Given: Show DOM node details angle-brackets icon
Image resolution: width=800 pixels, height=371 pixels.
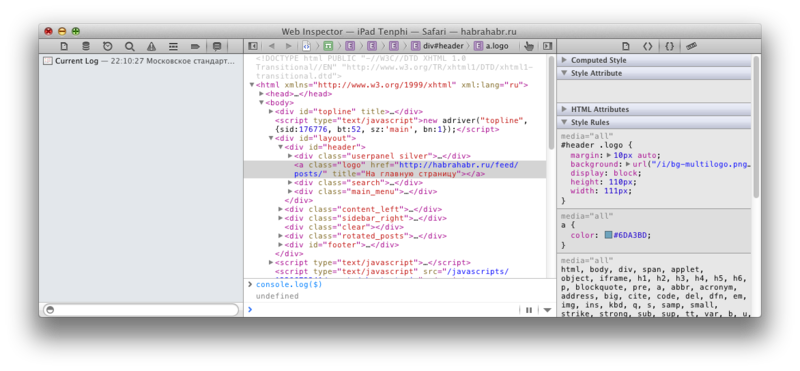Looking at the screenshot, I should 647,46.
